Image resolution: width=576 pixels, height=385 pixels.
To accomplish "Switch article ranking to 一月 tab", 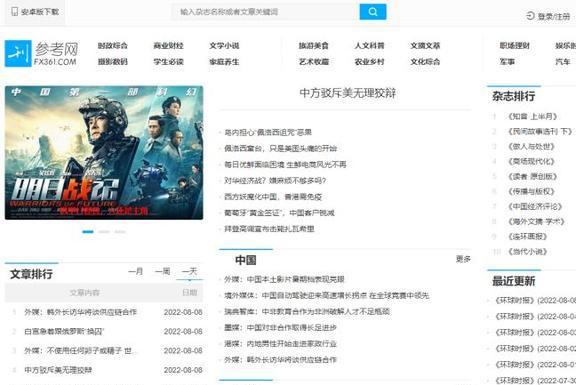I will [136, 271].
